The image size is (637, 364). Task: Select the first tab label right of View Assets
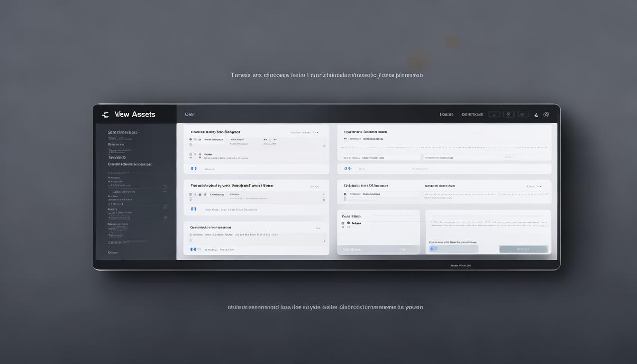pyautogui.click(x=190, y=114)
